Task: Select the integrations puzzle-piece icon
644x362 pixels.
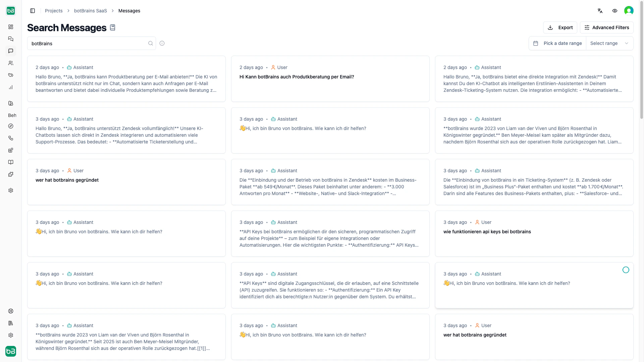Action: (x=11, y=174)
